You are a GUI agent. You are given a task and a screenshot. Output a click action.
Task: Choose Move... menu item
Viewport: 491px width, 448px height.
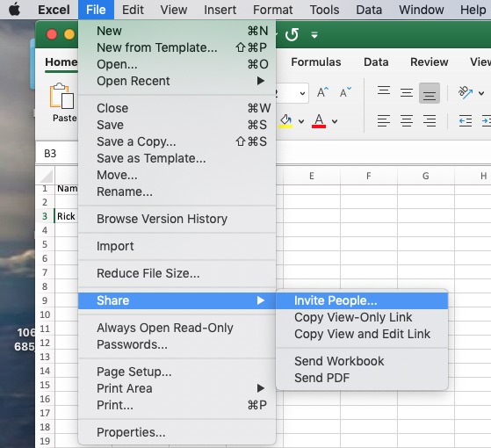[177, 175]
